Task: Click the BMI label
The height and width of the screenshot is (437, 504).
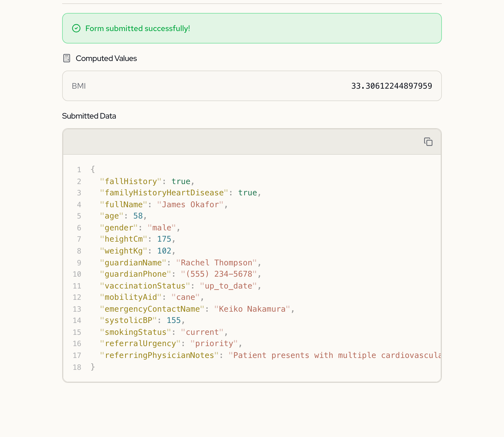Action: [x=79, y=86]
